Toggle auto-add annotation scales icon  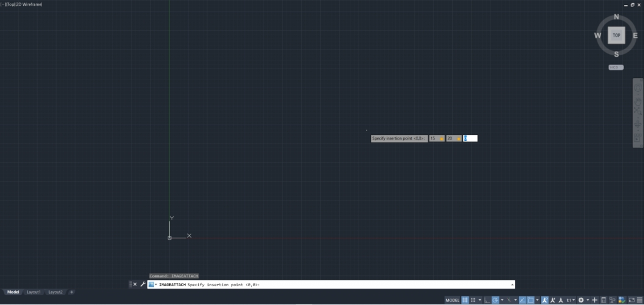click(x=553, y=300)
